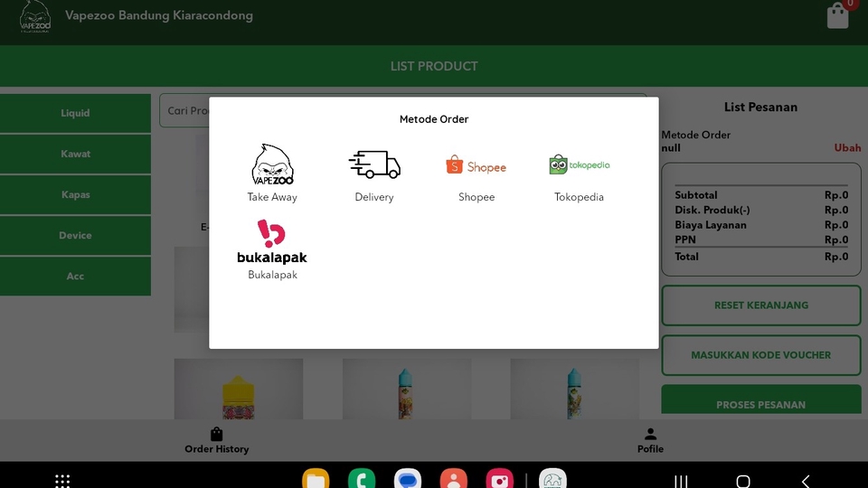
Task: Click Masukkan Kode Voucher button
Action: (x=761, y=355)
